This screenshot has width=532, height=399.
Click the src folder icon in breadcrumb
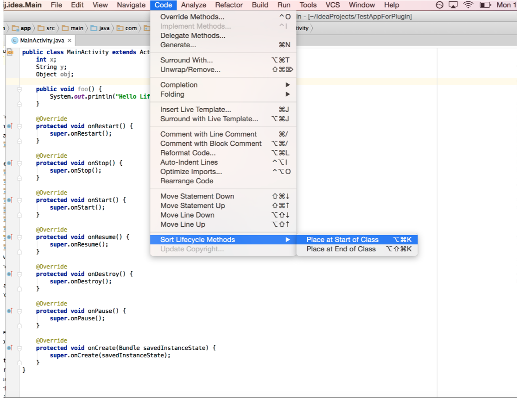point(41,28)
